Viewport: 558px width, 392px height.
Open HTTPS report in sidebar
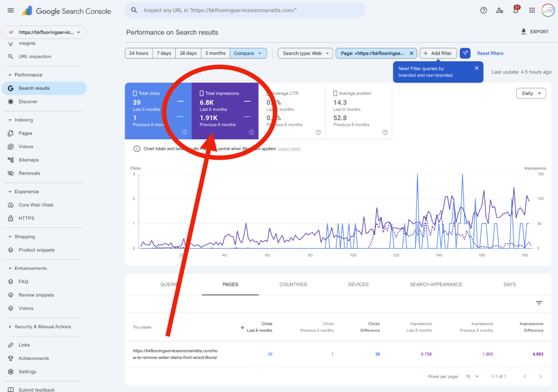(43, 218)
